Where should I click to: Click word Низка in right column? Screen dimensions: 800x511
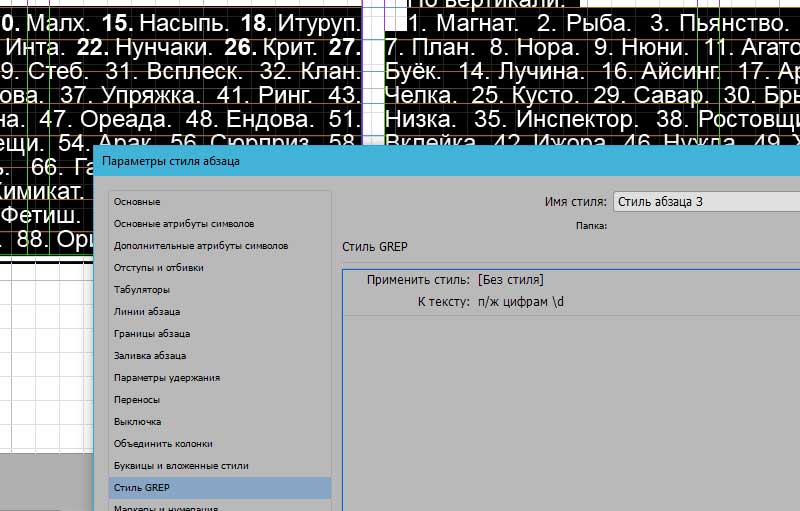click(417, 119)
